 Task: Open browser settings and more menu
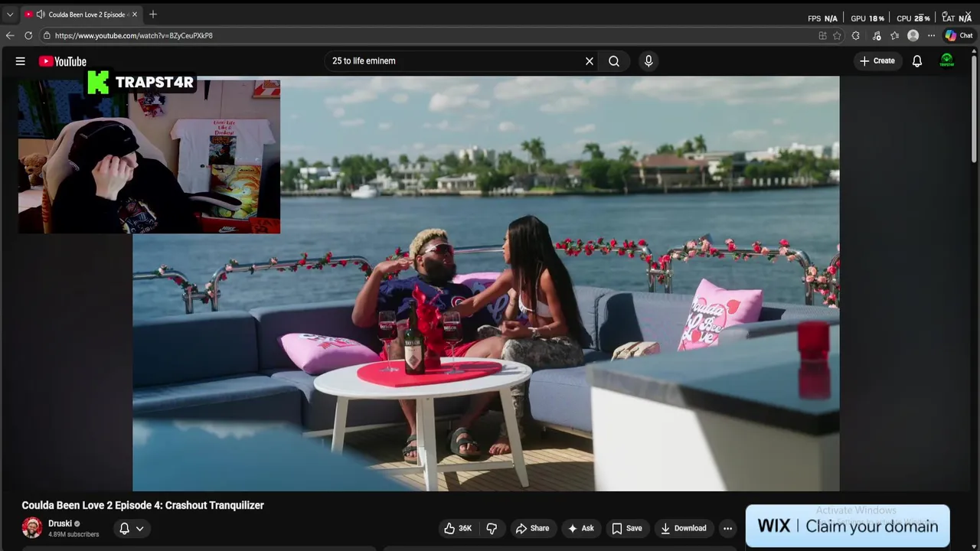point(931,35)
